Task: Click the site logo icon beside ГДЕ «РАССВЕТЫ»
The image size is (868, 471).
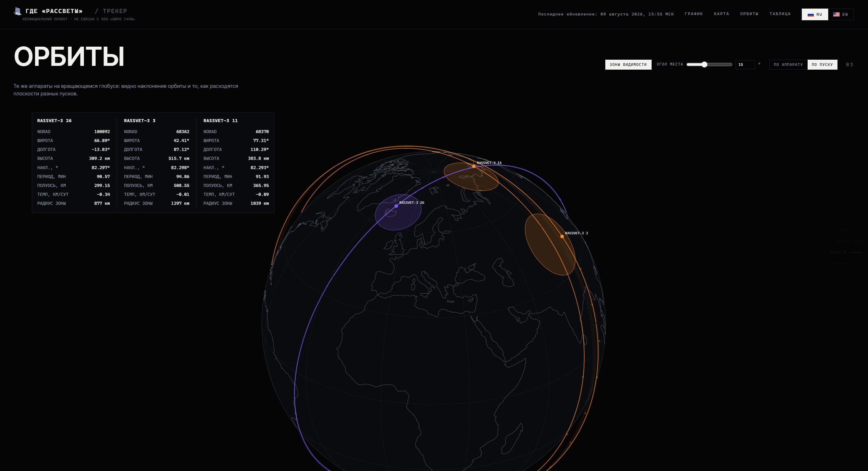Action: coord(17,11)
